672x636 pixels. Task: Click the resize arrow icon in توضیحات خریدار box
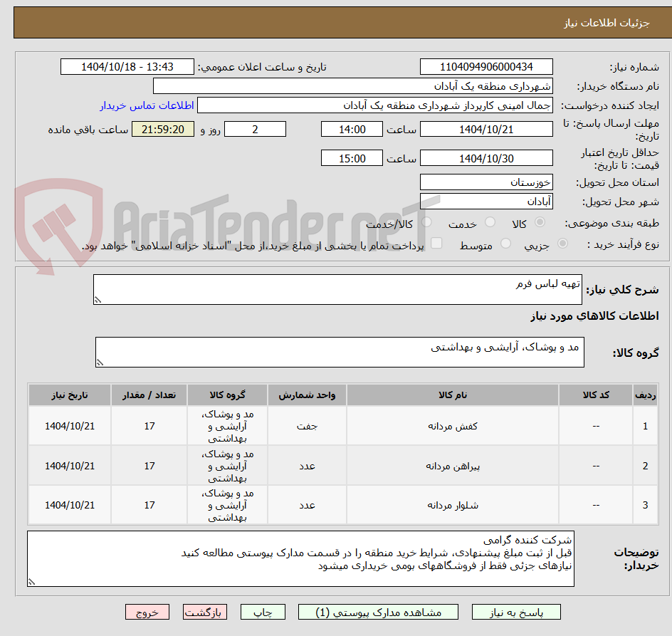pos(31,583)
